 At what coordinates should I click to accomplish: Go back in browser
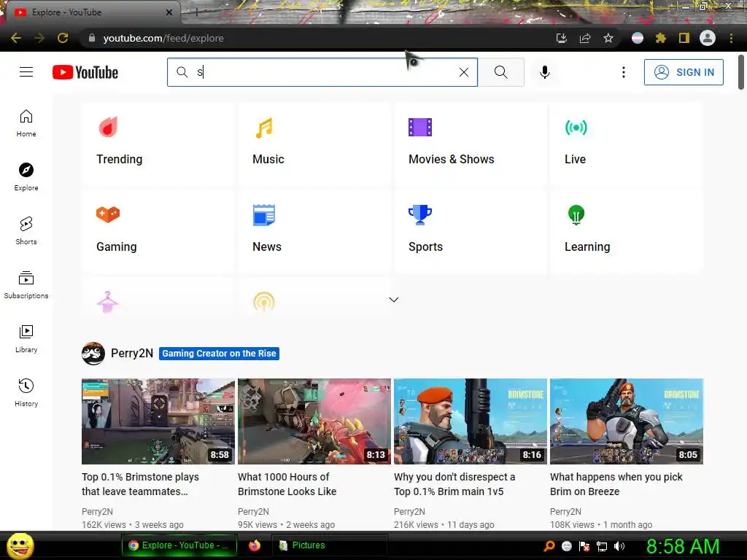point(16,38)
